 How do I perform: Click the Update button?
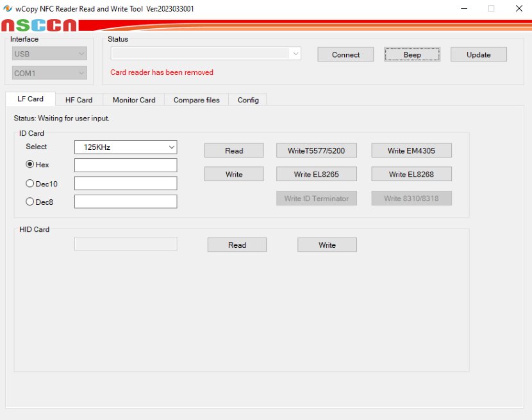point(478,54)
